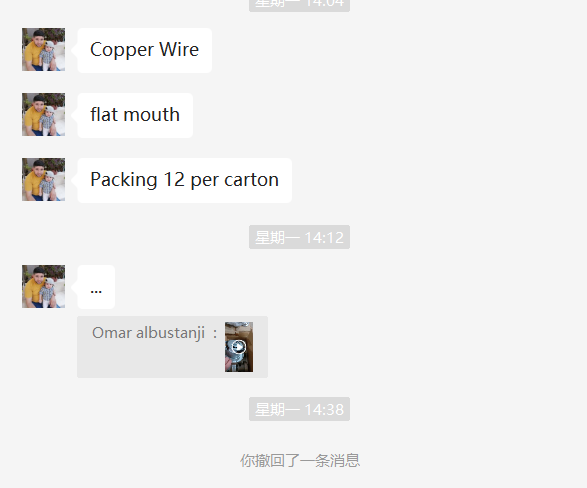Select the flat mouth message bubble

tap(135, 115)
